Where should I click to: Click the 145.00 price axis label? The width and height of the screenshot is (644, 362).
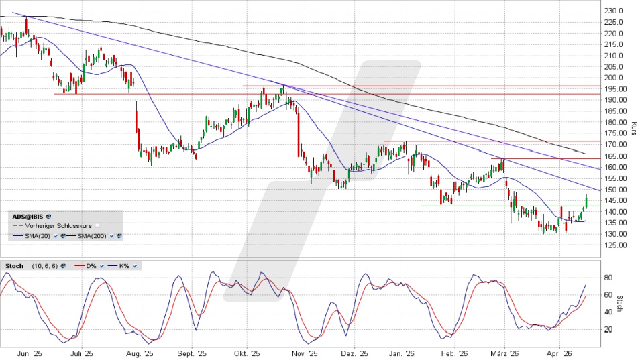tap(615, 200)
